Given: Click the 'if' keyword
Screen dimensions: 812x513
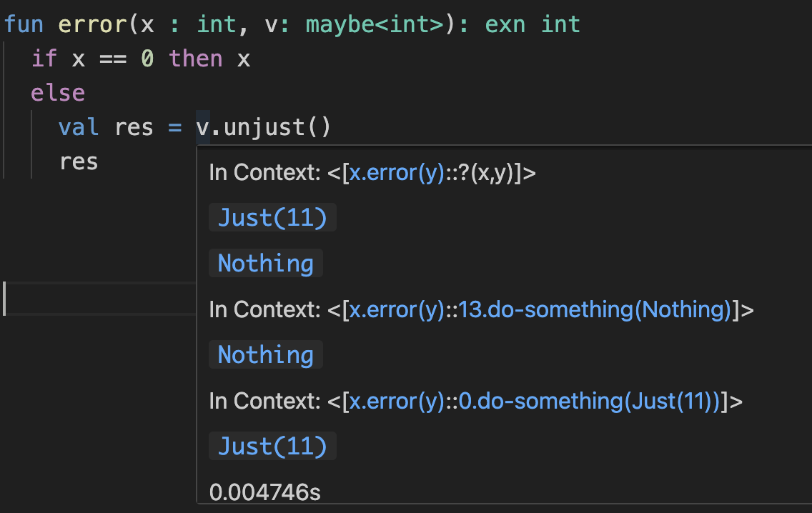Looking at the screenshot, I should pos(44,59).
